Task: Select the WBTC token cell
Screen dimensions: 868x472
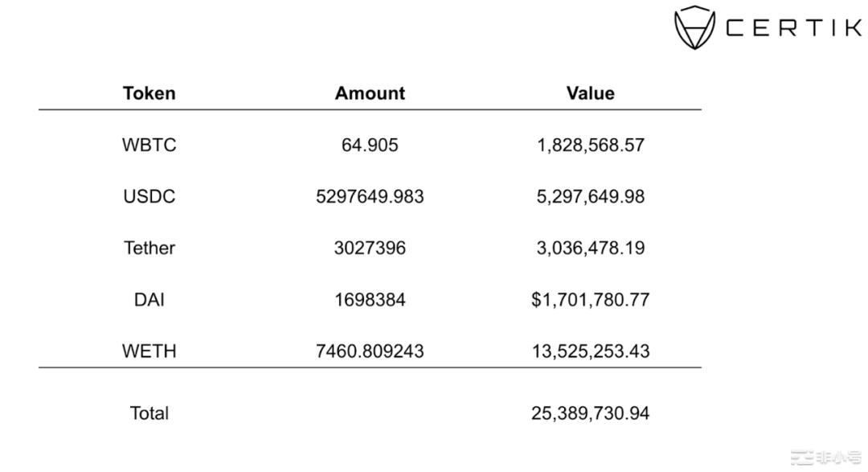Action: point(149,145)
